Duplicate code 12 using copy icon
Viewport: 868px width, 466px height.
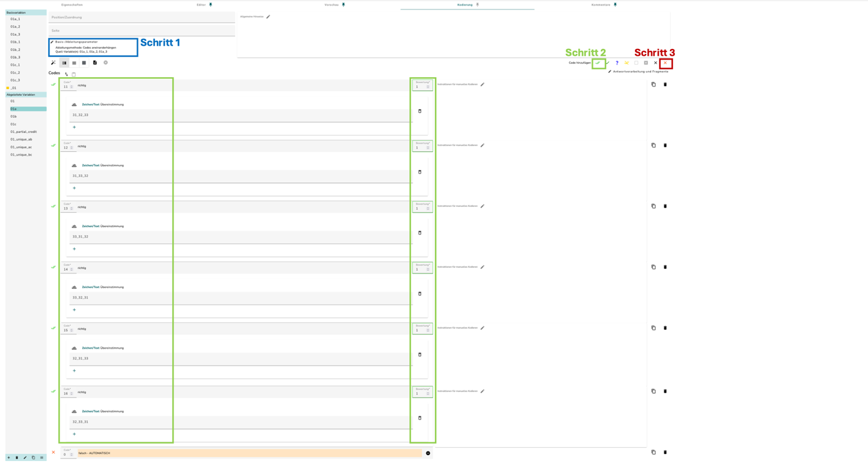click(x=654, y=146)
